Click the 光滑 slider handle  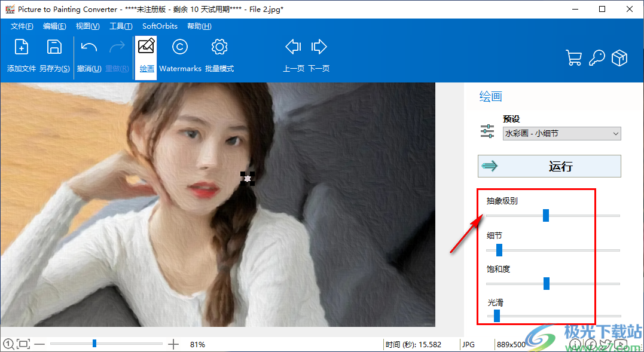(496, 316)
